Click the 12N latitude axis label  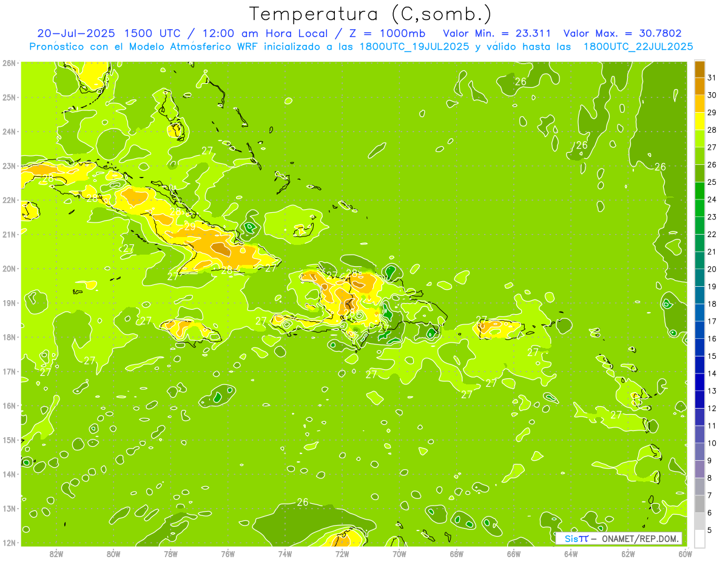click(x=9, y=542)
